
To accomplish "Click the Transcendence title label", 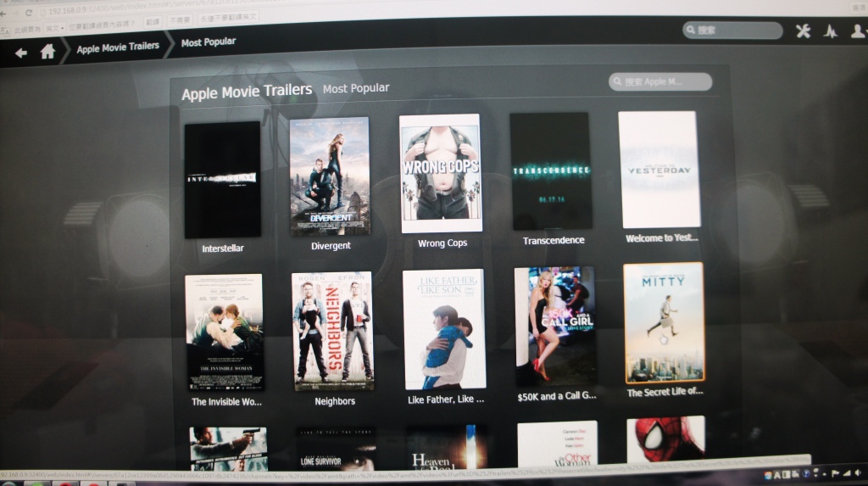I will pyautogui.click(x=554, y=240).
